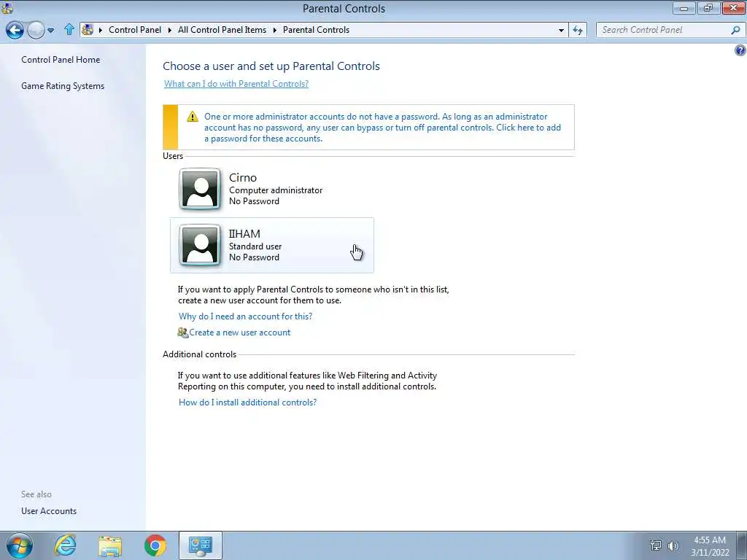Refresh the page with the refresh button

pyautogui.click(x=578, y=30)
